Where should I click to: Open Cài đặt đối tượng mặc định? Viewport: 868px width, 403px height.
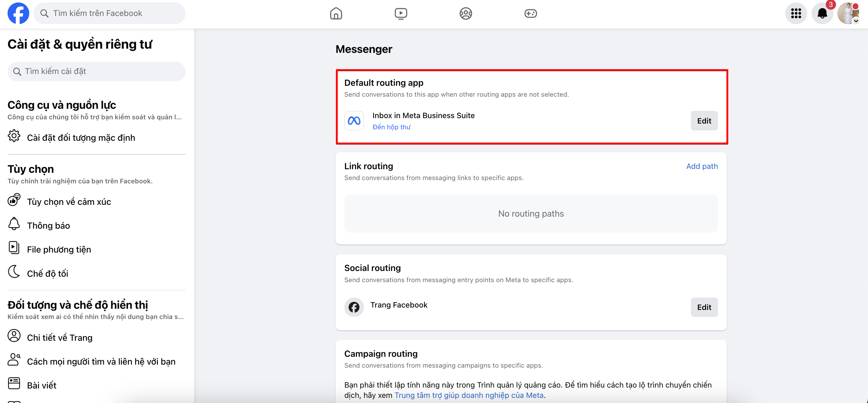tap(81, 137)
